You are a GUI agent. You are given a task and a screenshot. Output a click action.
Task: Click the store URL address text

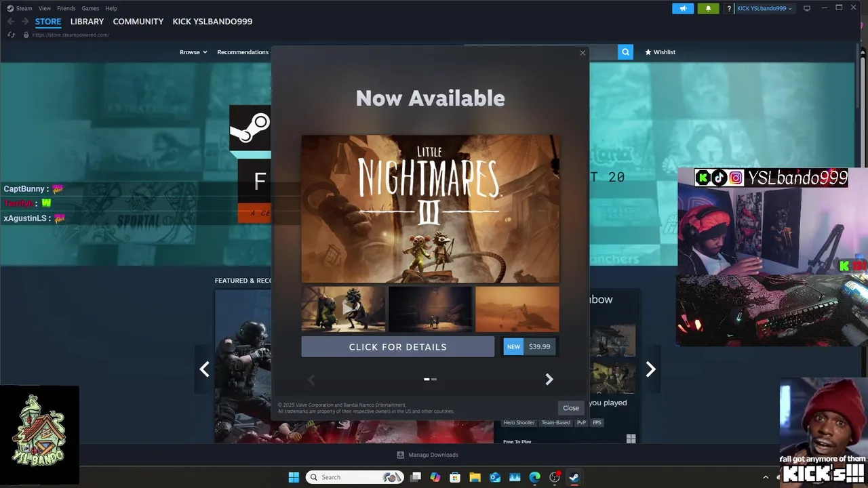coord(71,35)
